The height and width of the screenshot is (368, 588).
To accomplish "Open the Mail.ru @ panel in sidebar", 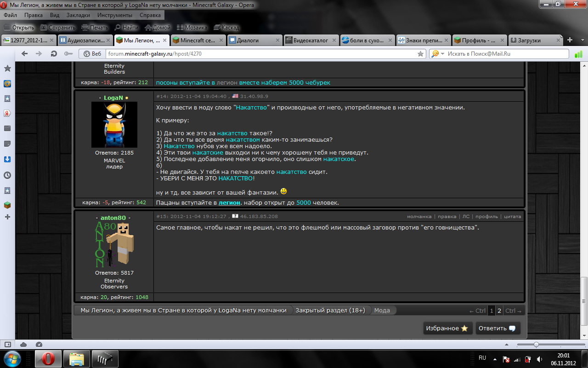I will (7, 84).
